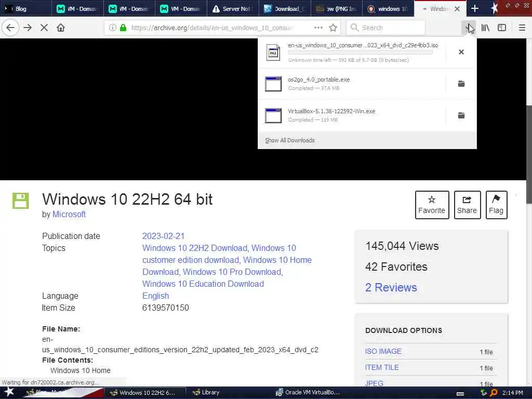Screen dimensions: 532x399
Task: Switch to the Blog tab
Action: 26,9
